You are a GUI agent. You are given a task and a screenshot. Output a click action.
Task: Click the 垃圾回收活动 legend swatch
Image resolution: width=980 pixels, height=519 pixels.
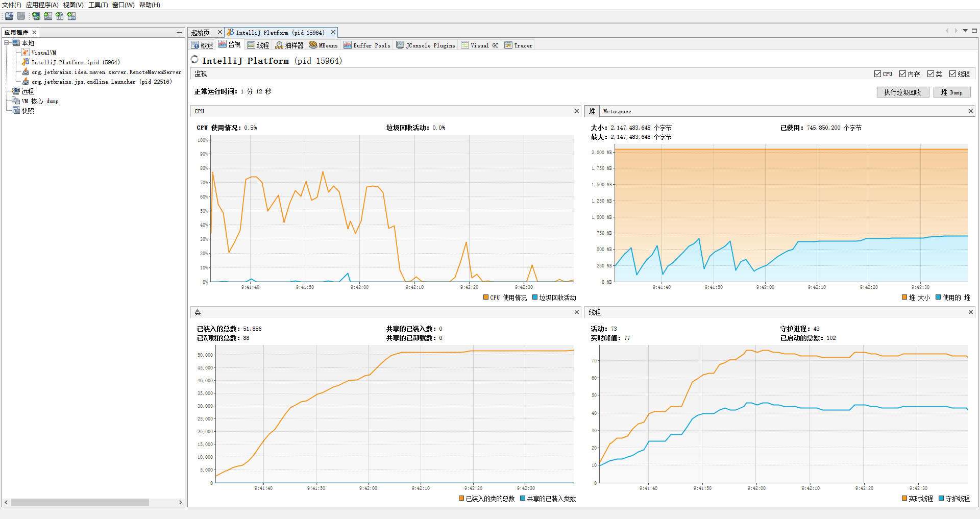coord(535,298)
